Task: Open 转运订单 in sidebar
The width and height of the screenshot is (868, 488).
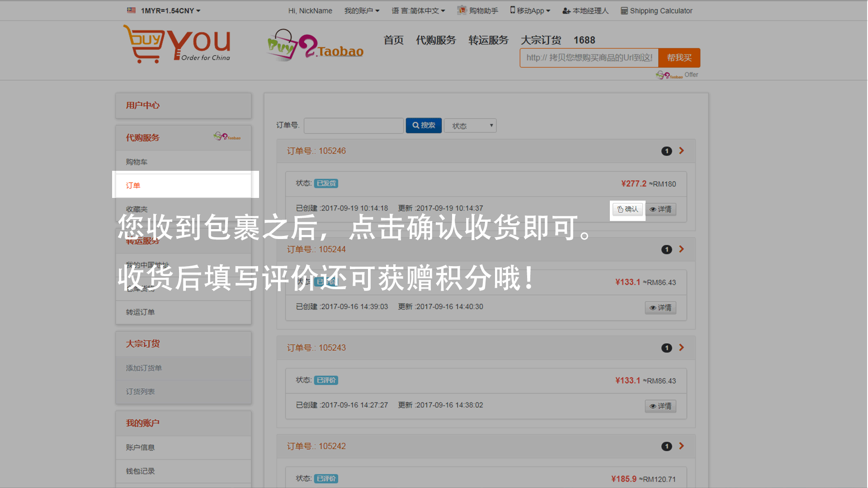Action: tap(183, 312)
